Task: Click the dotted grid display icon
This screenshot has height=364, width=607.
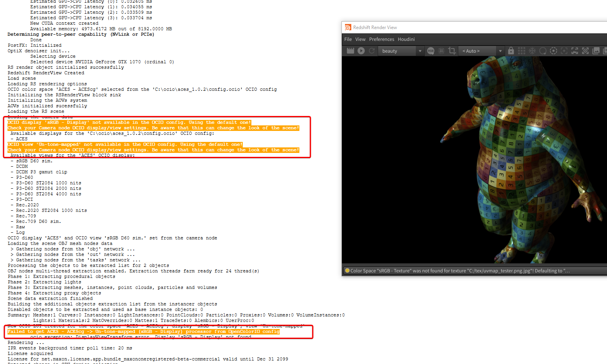Action: tap(441, 51)
